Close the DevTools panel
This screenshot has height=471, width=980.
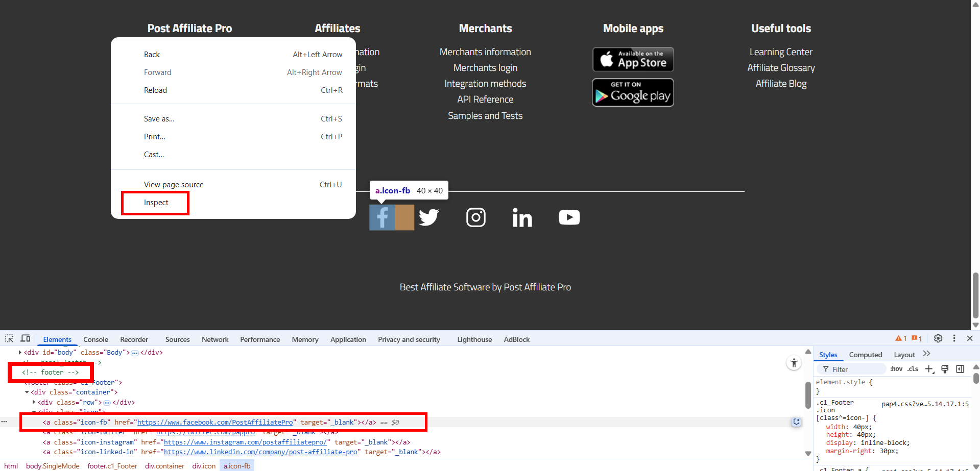tap(970, 338)
